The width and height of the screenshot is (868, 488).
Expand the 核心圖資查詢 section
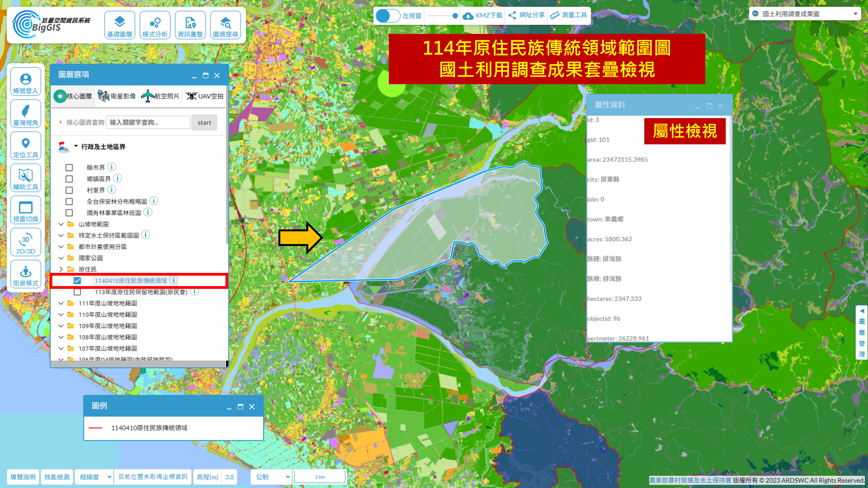[x=61, y=122]
